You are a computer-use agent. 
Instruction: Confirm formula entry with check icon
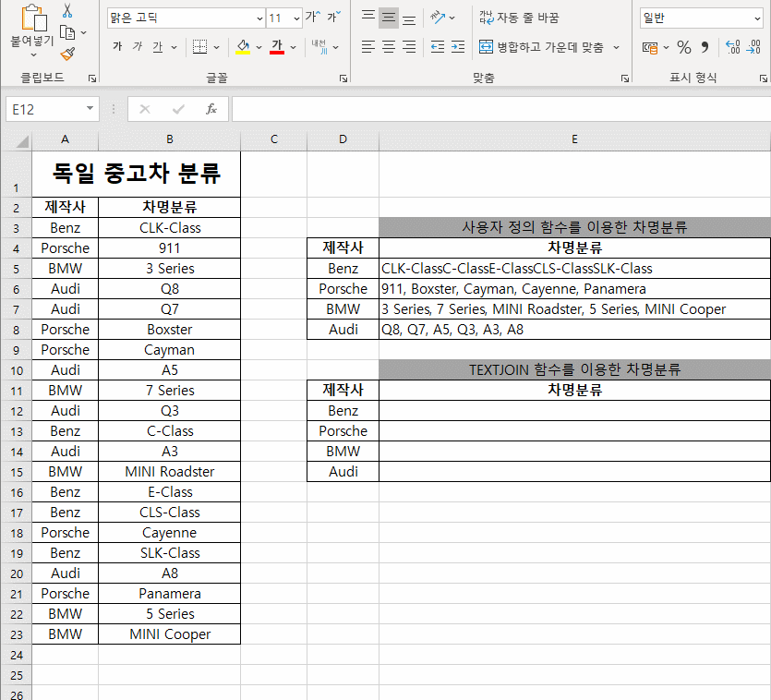(178, 109)
